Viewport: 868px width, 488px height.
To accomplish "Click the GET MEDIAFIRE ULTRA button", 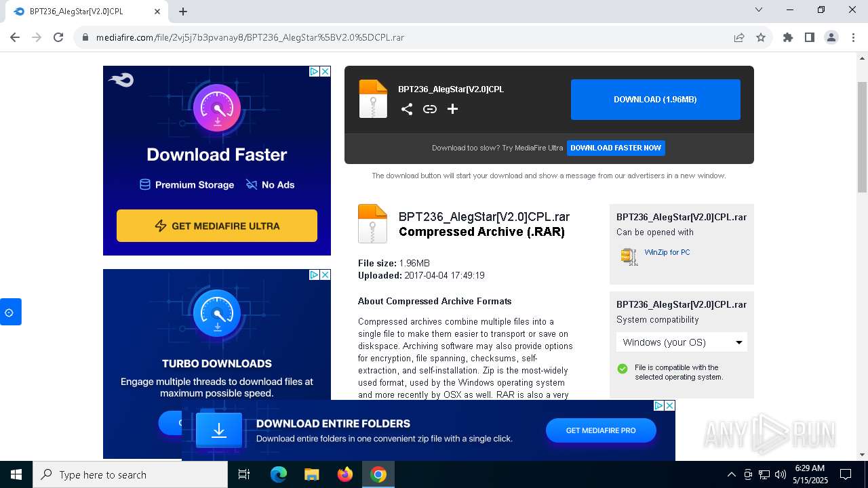I will (217, 226).
